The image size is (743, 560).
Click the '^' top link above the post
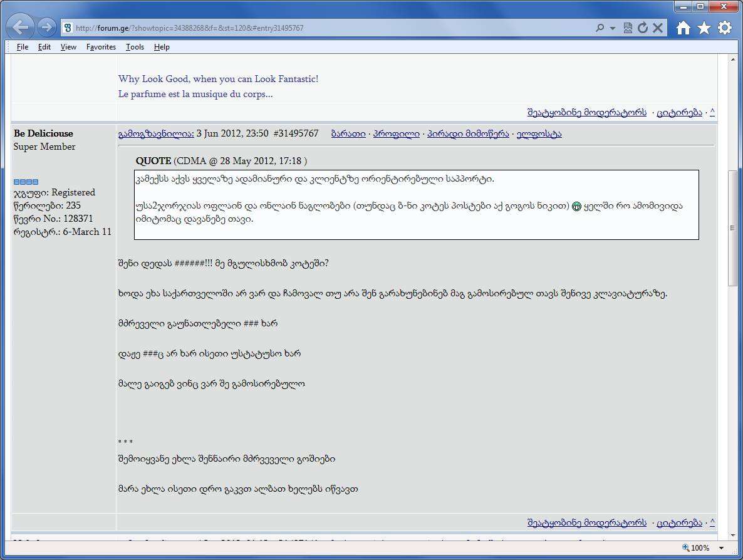pos(712,111)
